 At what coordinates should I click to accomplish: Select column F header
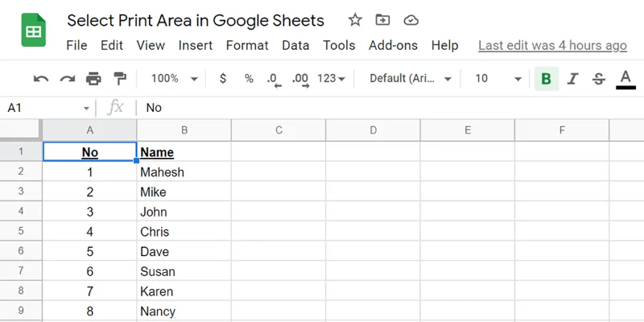click(562, 130)
